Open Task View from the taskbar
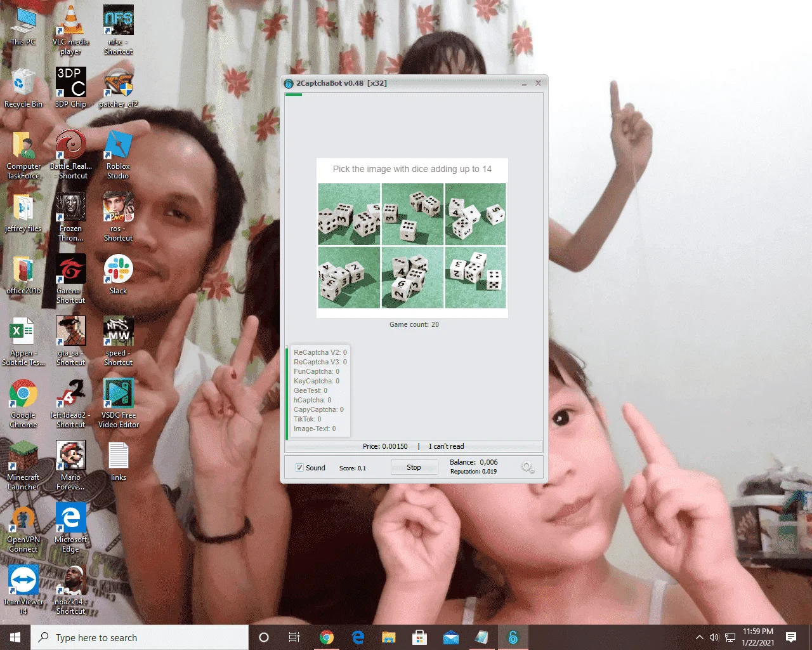This screenshot has width=812, height=650. tap(294, 637)
